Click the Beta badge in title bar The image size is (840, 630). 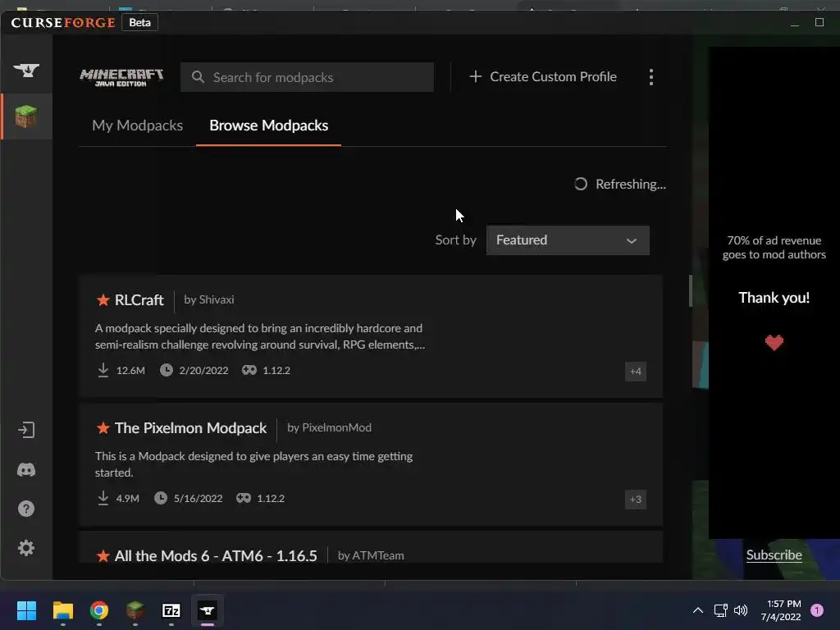pos(139,22)
